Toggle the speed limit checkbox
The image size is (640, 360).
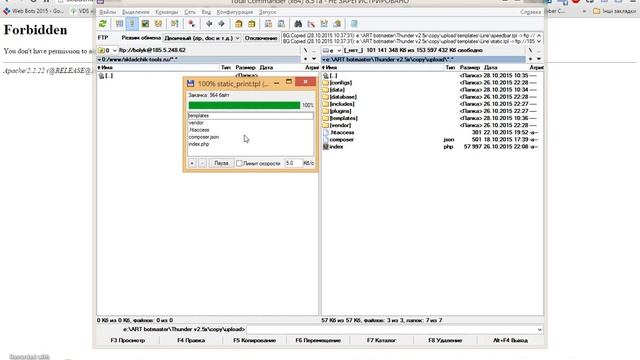click(239, 163)
